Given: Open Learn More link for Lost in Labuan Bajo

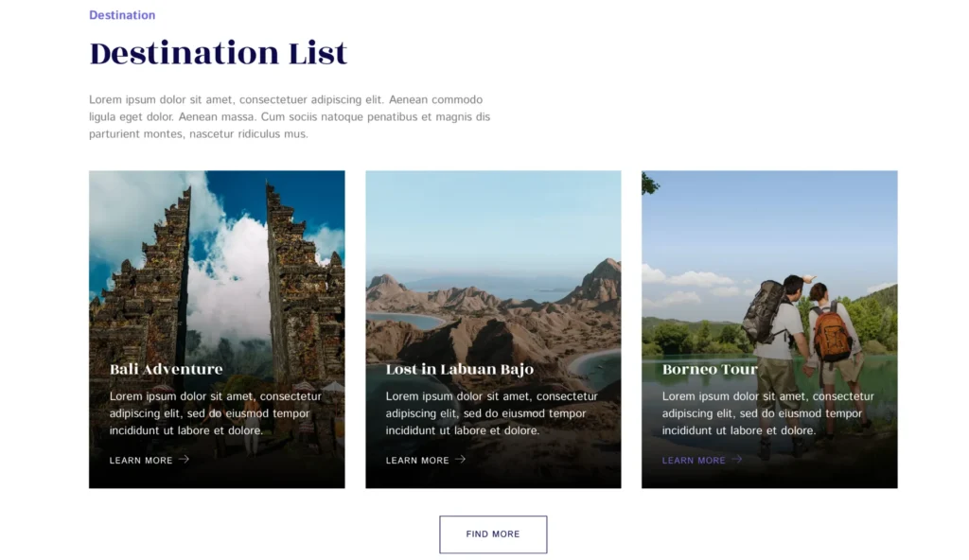Looking at the screenshot, I should pyautogui.click(x=417, y=461).
